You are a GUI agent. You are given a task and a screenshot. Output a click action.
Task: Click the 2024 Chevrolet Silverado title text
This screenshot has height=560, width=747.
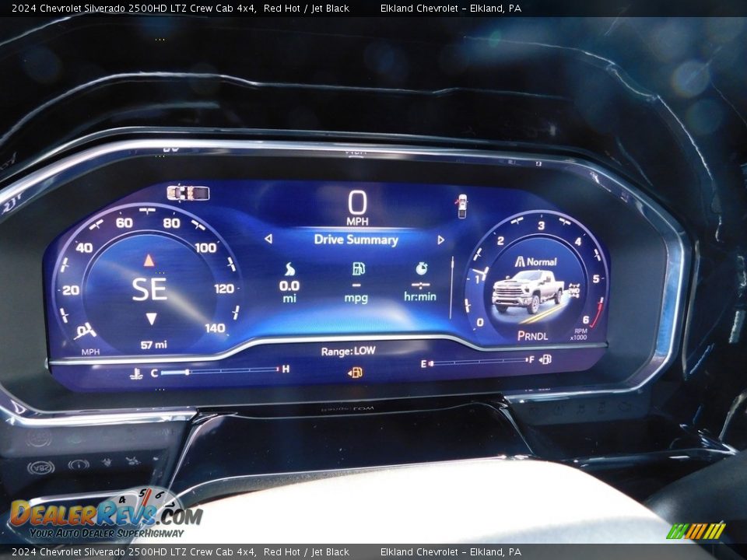pos(181,8)
